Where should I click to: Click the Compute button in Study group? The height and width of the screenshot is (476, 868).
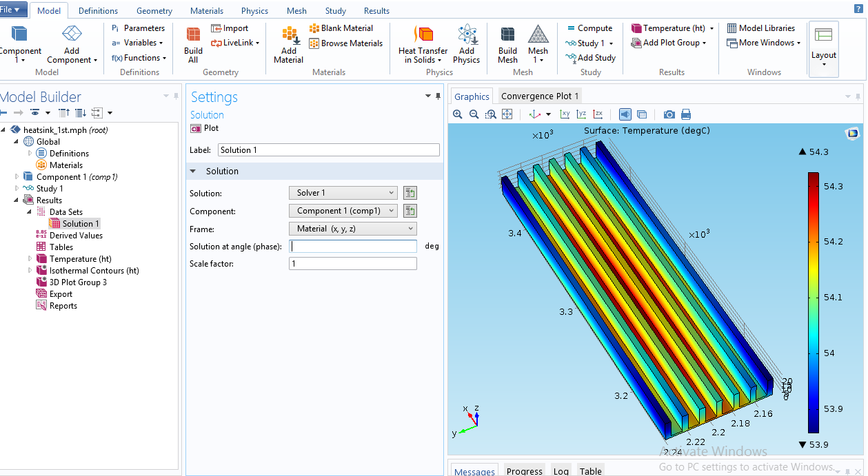pos(589,28)
